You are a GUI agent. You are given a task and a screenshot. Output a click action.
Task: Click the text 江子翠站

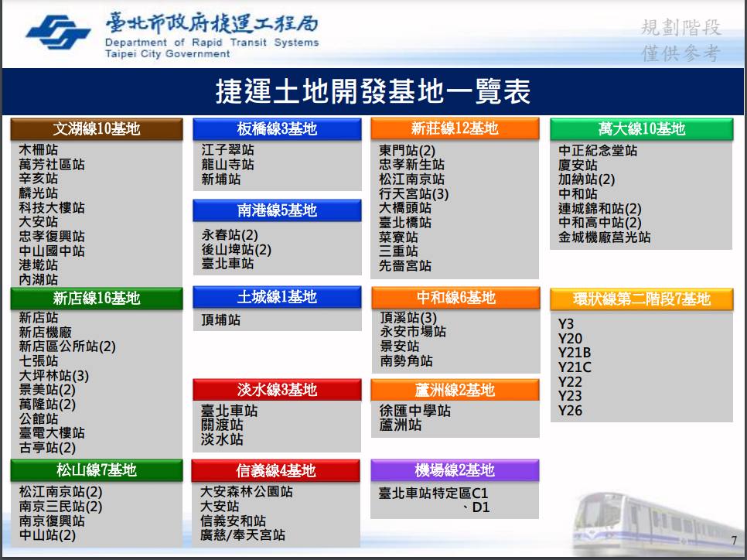point(227,149)
